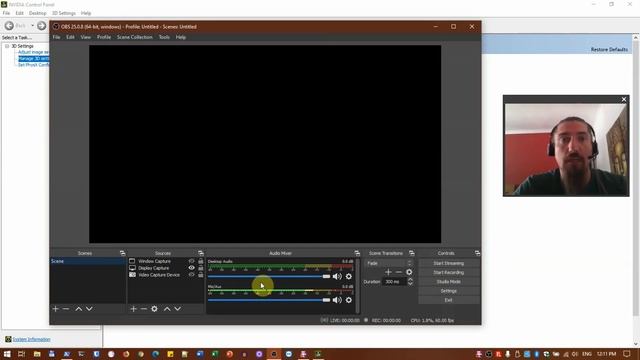Open Windows Start menu
The height and width of the screenshot is (360, 640).
(7, 354)
